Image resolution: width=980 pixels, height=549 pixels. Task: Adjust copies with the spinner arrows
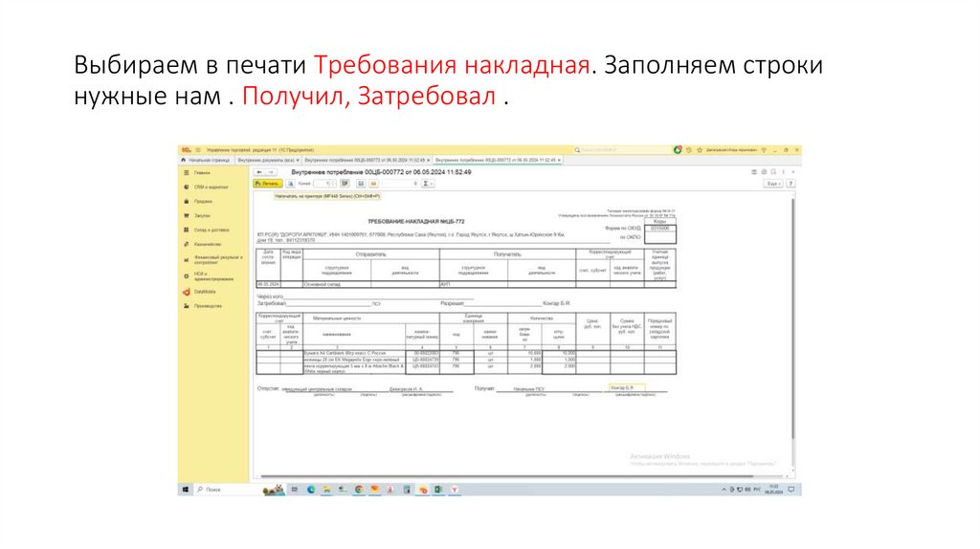[x=334, y=184]
